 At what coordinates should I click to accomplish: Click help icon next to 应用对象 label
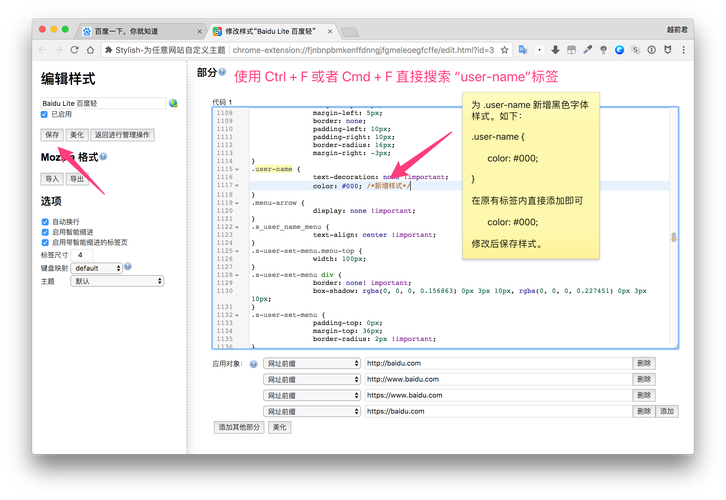[253, 364]
